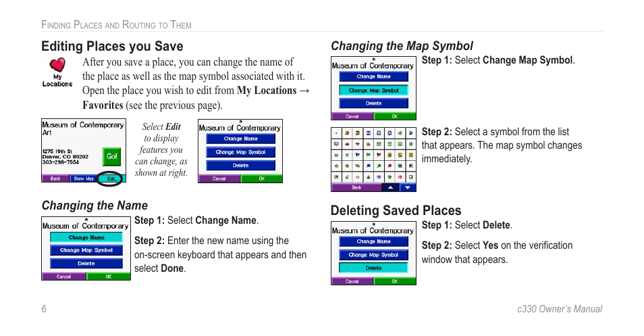644x336 pixels.
Task: Select the green flag map symbol
Action: (x=369, y=155)
